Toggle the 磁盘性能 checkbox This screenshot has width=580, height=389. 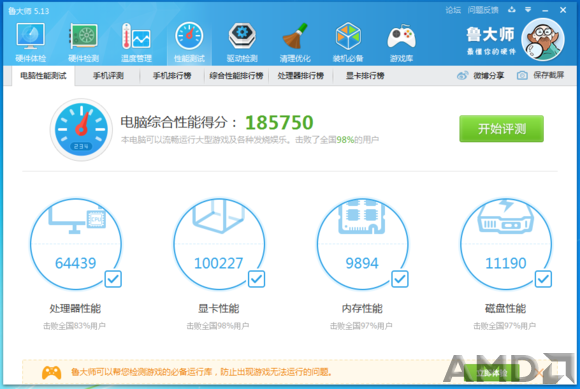(543, 279)
